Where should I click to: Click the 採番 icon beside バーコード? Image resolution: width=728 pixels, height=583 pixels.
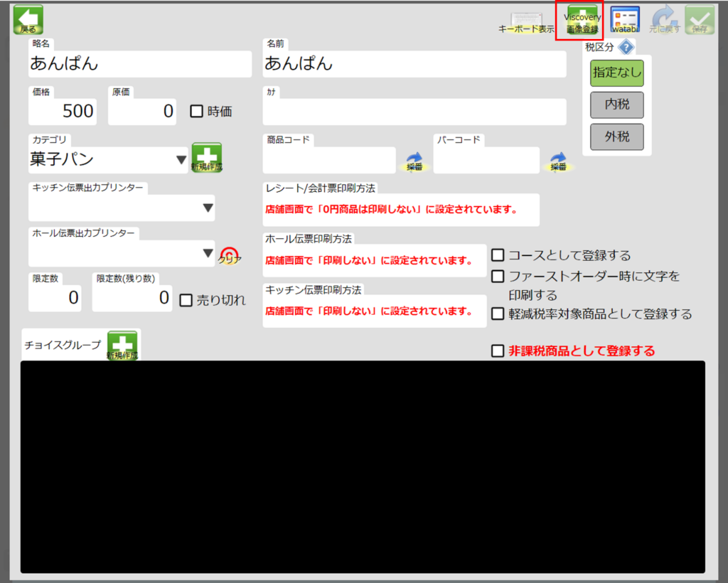point(558,161)
